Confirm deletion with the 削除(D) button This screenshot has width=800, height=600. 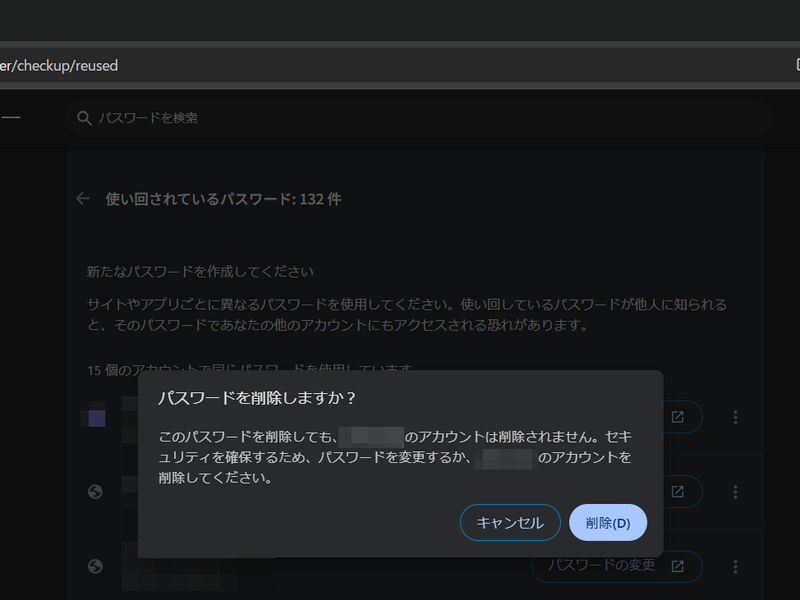[x=608, y=522]
